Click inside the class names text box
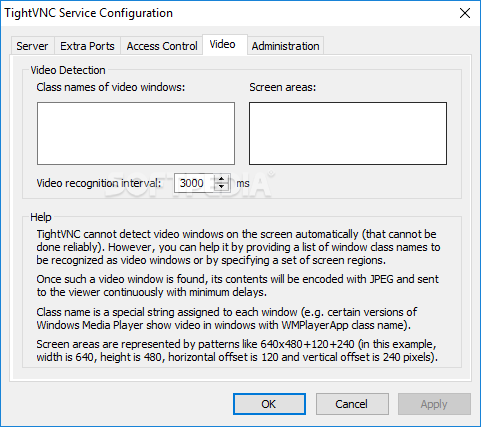481x427 pixels. [x=136, y=133]
